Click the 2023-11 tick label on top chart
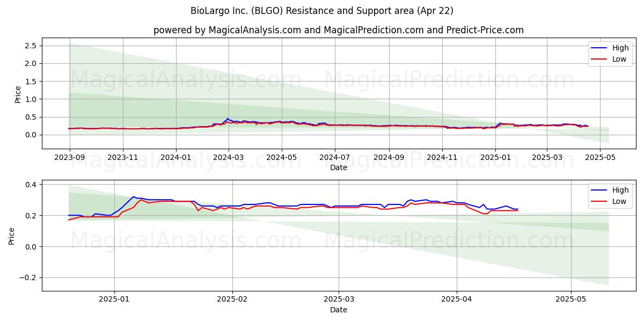This screenshot has height=322, width=644. tap(123, 157)
